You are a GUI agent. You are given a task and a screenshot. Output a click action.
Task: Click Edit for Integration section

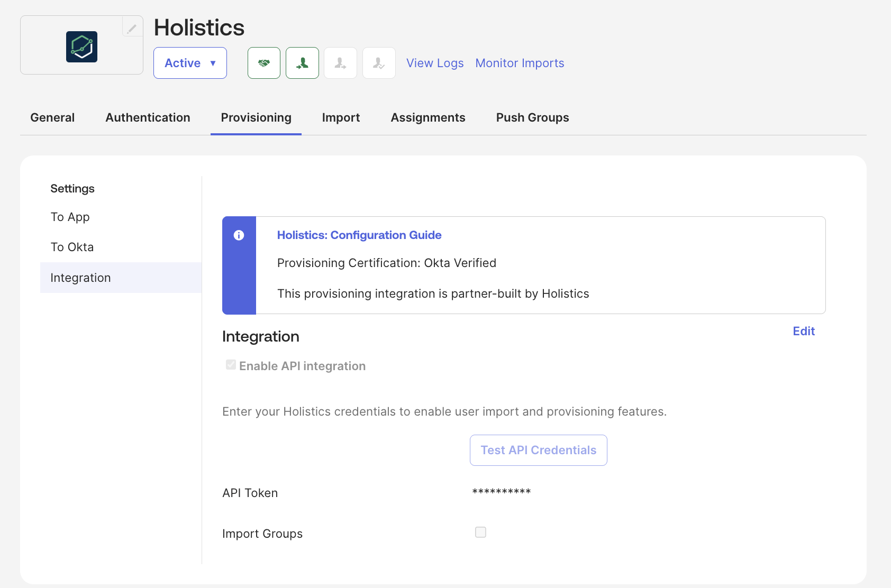point(804,331)
